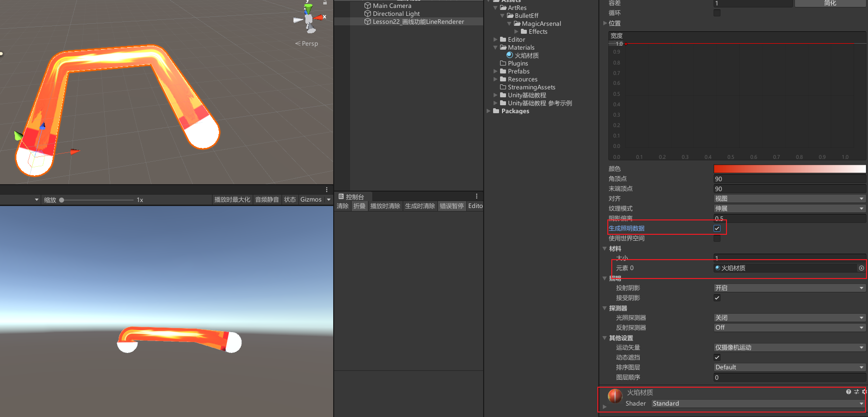868x417 pixels.
Task: Open the 火焰材质 material help icon
Action: click(848, 392)
